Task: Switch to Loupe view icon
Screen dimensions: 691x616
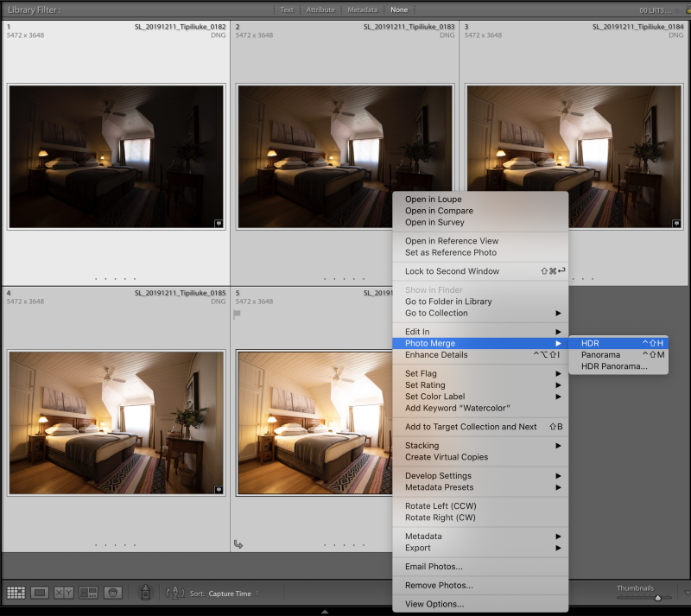Action: (40, 593)
